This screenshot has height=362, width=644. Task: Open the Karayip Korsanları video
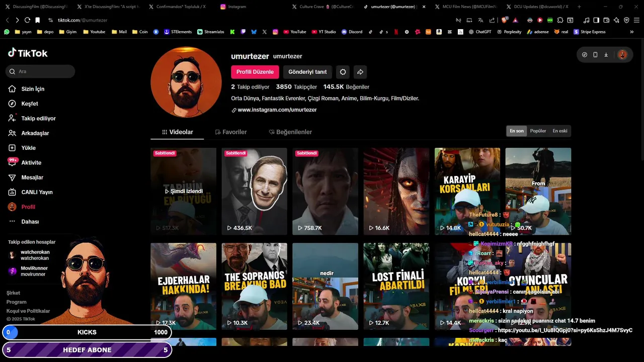(x=467, y=191)
